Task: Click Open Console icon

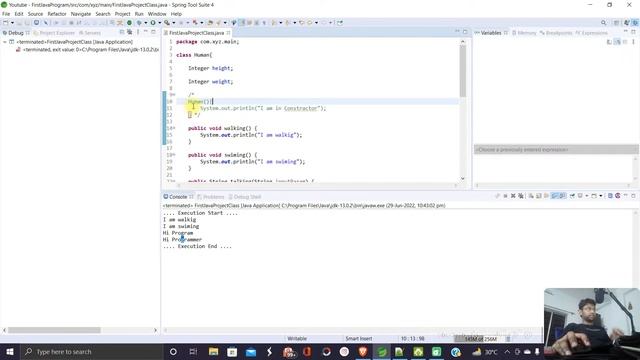Action: coord(594,196)
